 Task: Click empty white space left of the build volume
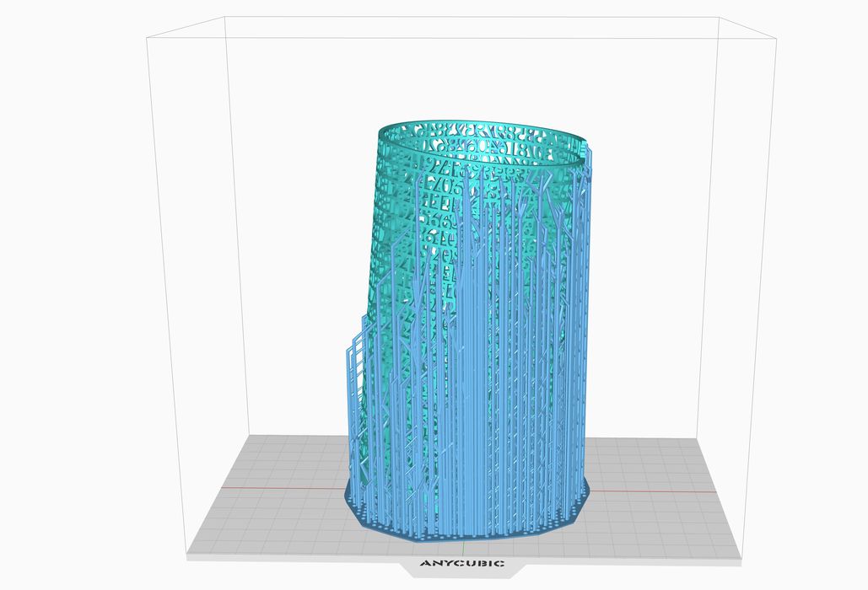click(76, 295)
